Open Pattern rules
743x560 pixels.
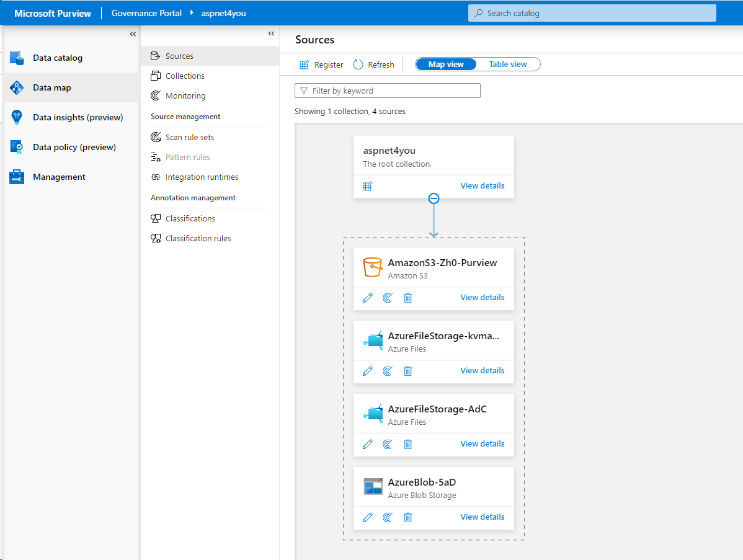point(210,158)
